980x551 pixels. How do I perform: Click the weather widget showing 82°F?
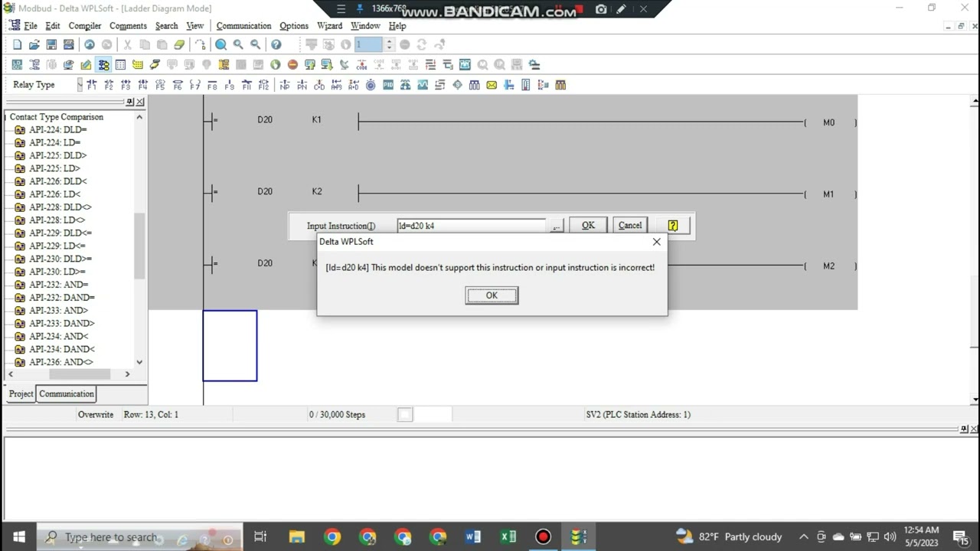coord(730,536)
